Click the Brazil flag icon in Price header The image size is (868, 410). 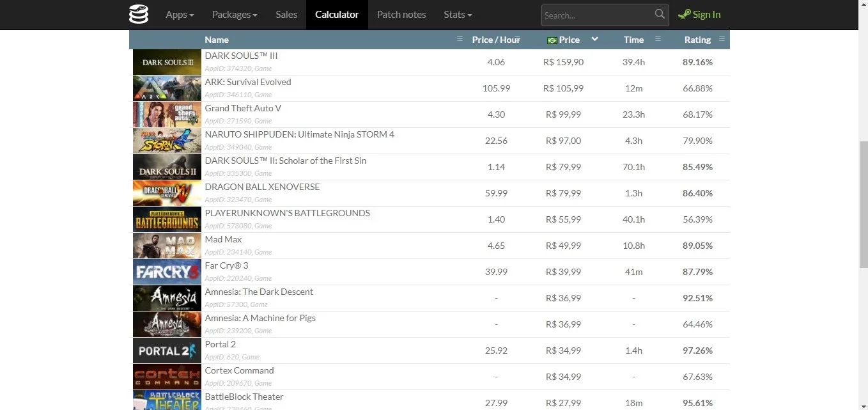(552, 40)
